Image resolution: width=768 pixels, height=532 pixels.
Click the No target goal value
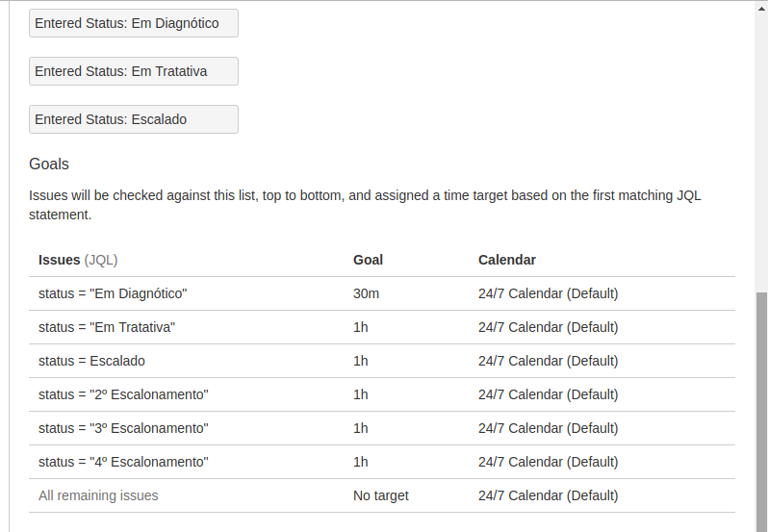(x=380, y=495)
